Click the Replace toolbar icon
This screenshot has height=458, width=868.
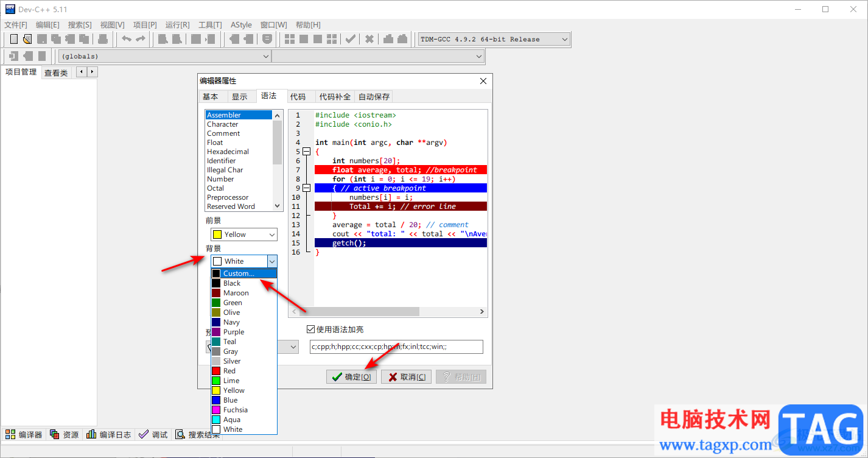(177, 39)
